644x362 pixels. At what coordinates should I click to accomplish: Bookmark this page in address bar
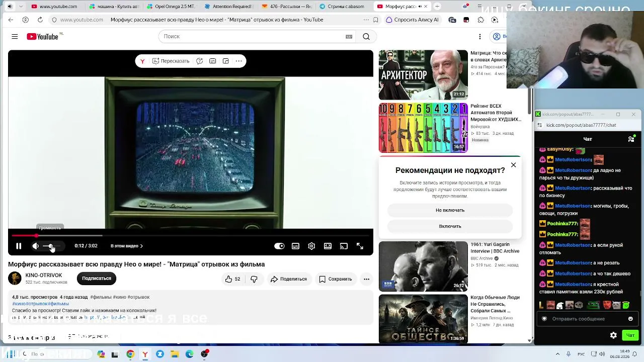pos(376,20)
